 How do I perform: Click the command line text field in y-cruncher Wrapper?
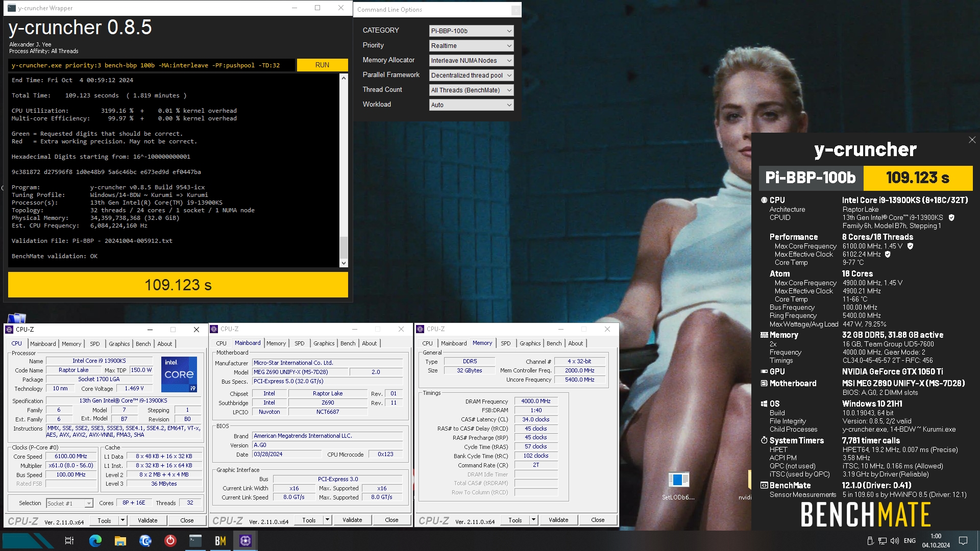(x=152, y=65)
